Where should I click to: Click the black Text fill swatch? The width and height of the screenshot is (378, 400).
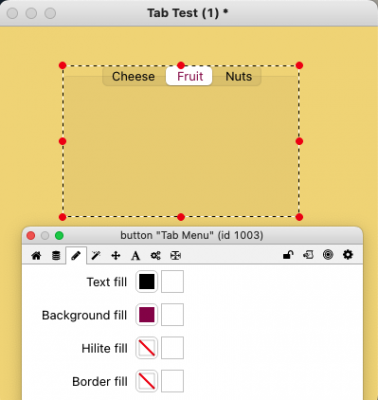click(147, 282)
